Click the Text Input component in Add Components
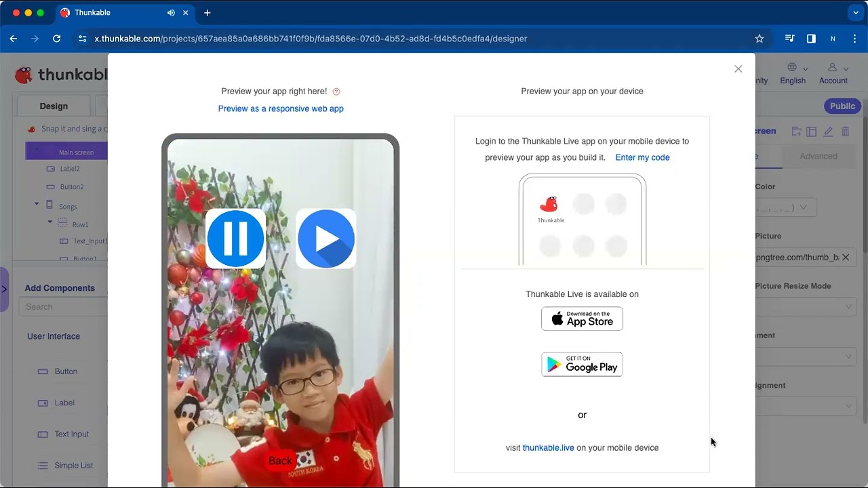Screen dimensions: 868x488 71,434
